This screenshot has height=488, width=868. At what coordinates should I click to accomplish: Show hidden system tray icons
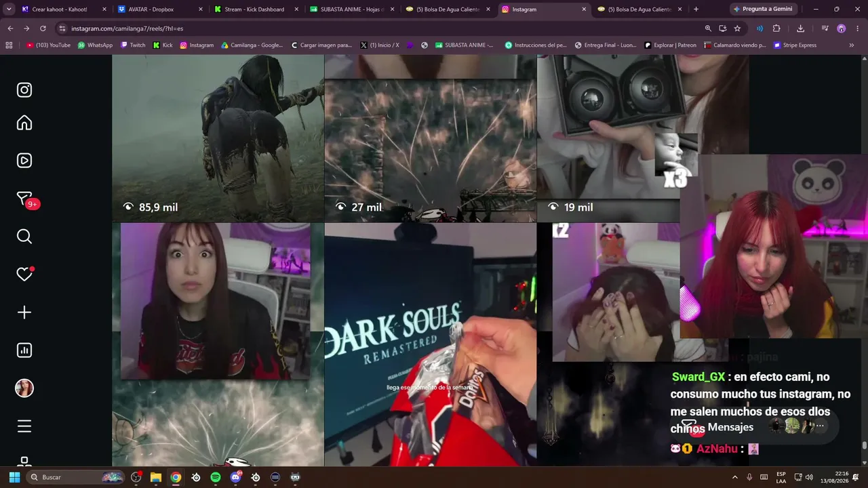[x=734, y=477]
